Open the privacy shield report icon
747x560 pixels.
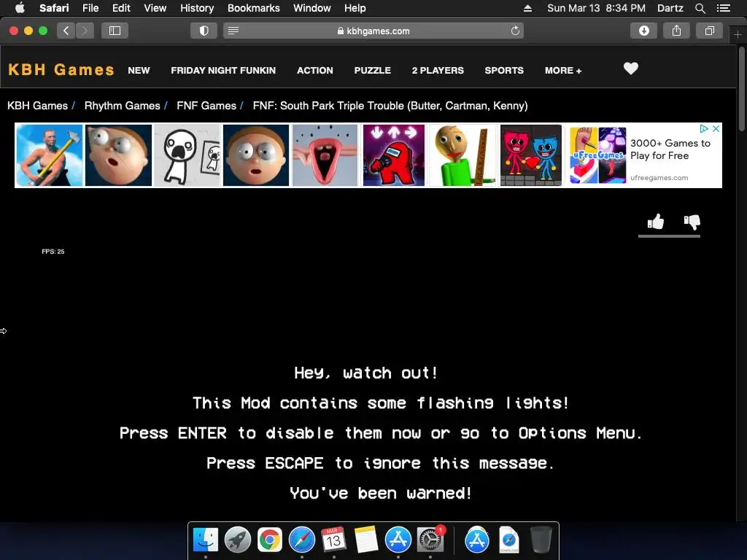point(204,31)
